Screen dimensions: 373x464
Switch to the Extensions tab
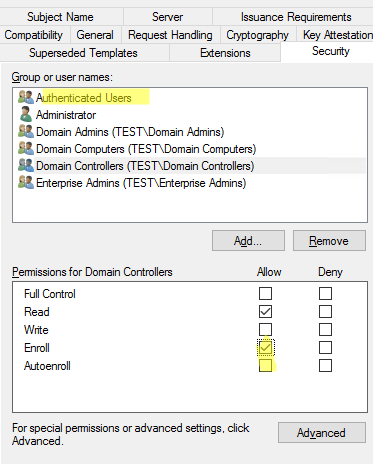(x=225, y=53)
